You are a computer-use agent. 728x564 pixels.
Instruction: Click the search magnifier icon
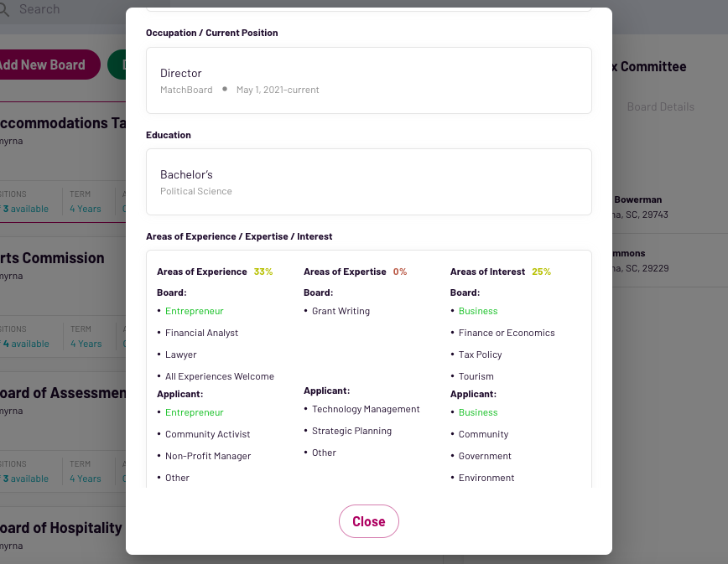tap(4, 10)
